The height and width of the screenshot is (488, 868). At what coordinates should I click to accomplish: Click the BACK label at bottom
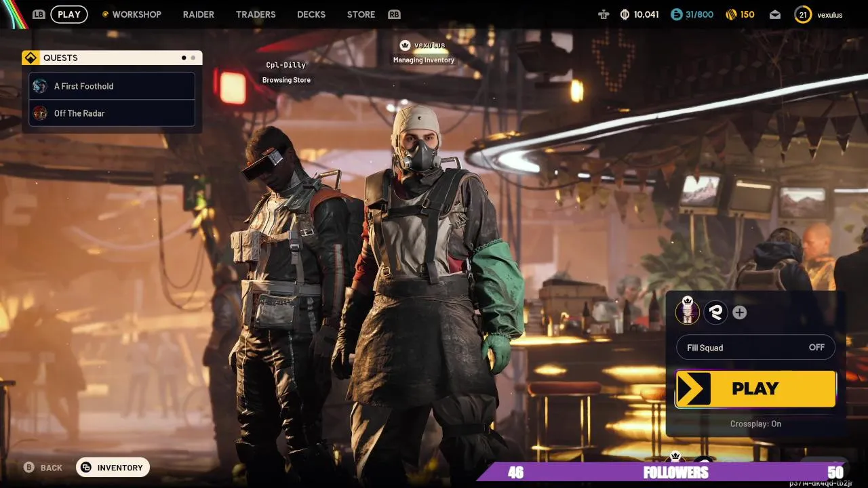click(x=52, y=468)
